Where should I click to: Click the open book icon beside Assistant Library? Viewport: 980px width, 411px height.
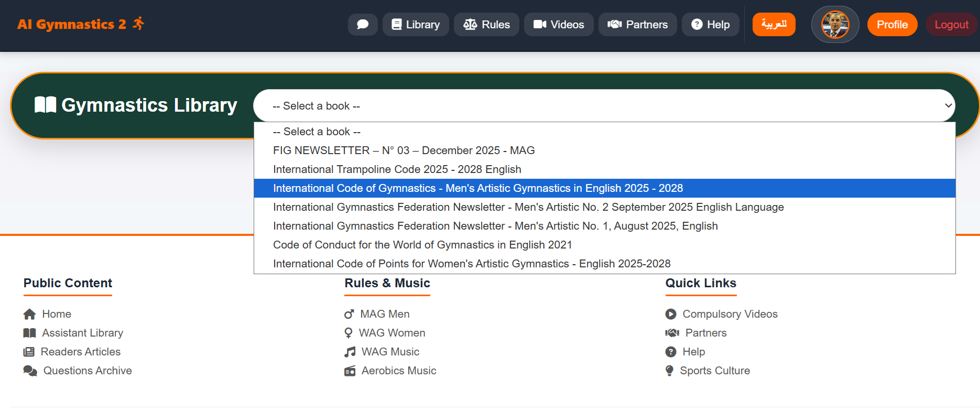click(29, 333)
